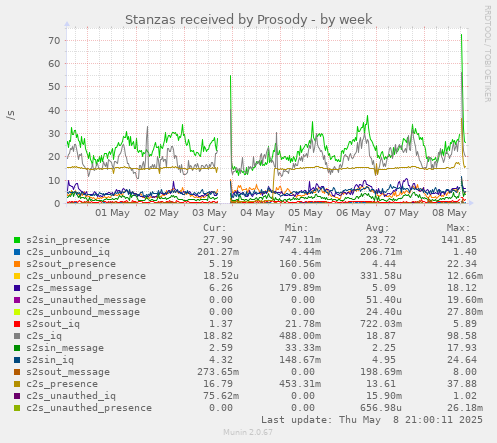Screen dimensions: 497x443
Task: Select the c2s_presence legend label
Action: (x=62, y=384)
